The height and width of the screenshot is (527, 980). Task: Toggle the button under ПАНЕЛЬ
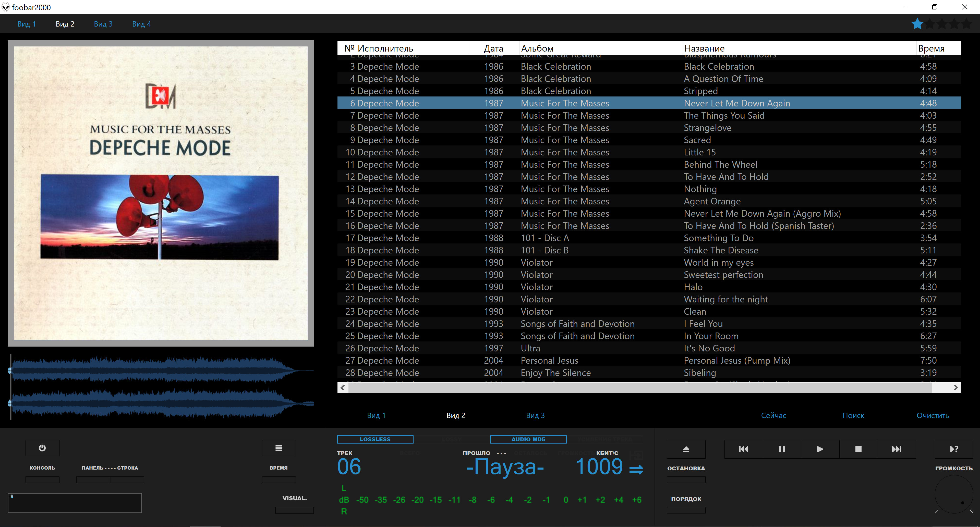point(93,480)
